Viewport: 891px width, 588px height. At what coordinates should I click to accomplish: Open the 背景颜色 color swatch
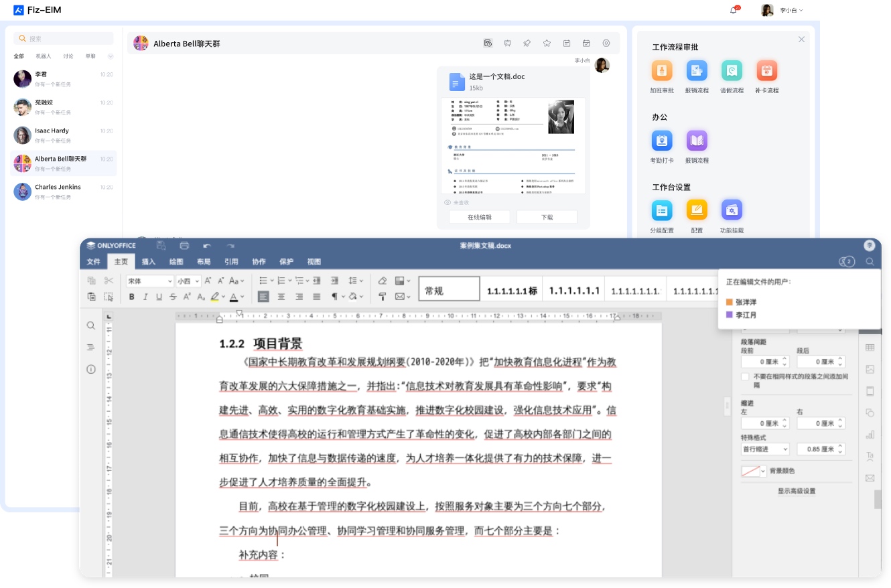coord(754,471)
